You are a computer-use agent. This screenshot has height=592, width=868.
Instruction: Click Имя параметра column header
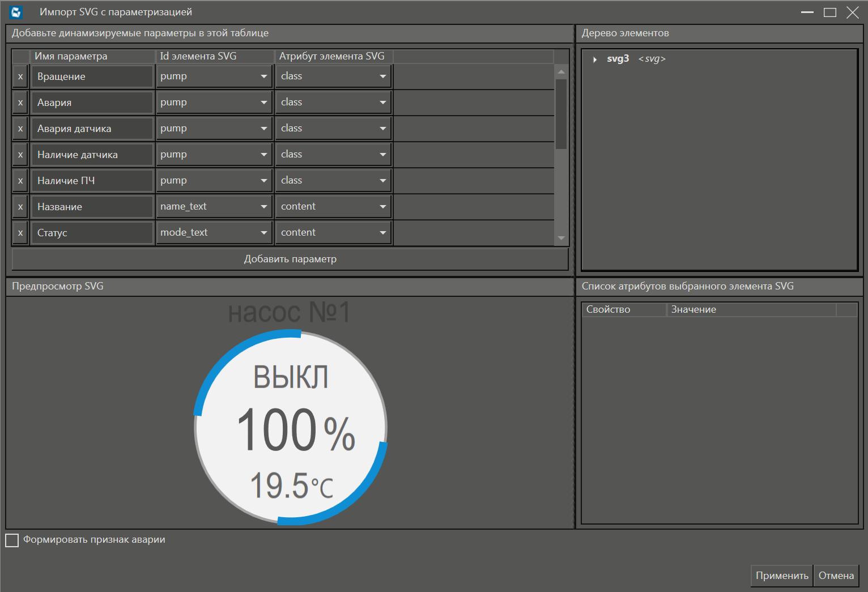click(x=92, y=56)
